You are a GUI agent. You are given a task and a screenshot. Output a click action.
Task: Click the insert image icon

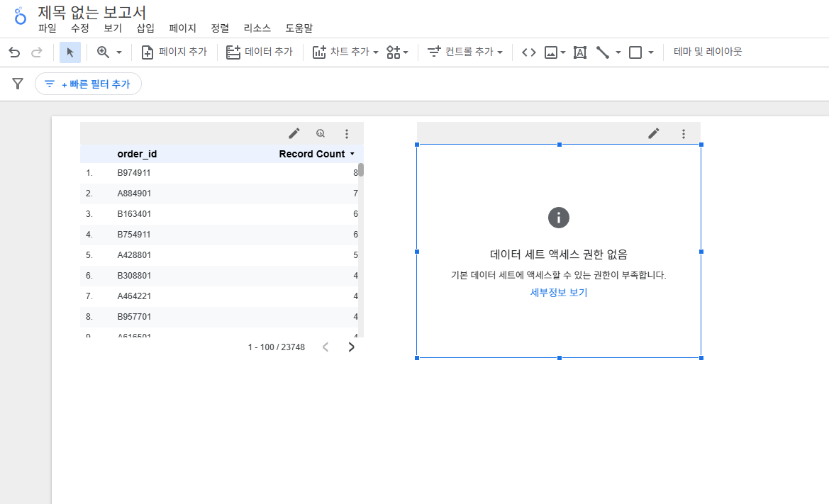pos(551,52)
